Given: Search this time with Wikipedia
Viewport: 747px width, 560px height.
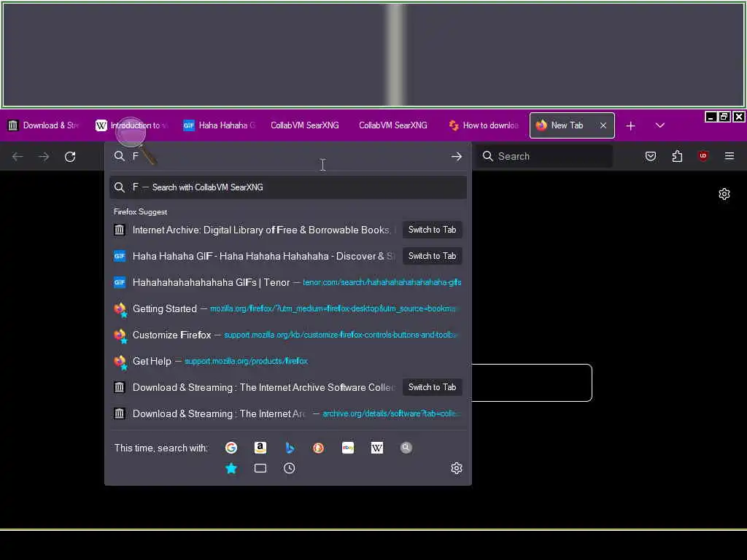Looking at the screenshot, I should tap(377, 448).
